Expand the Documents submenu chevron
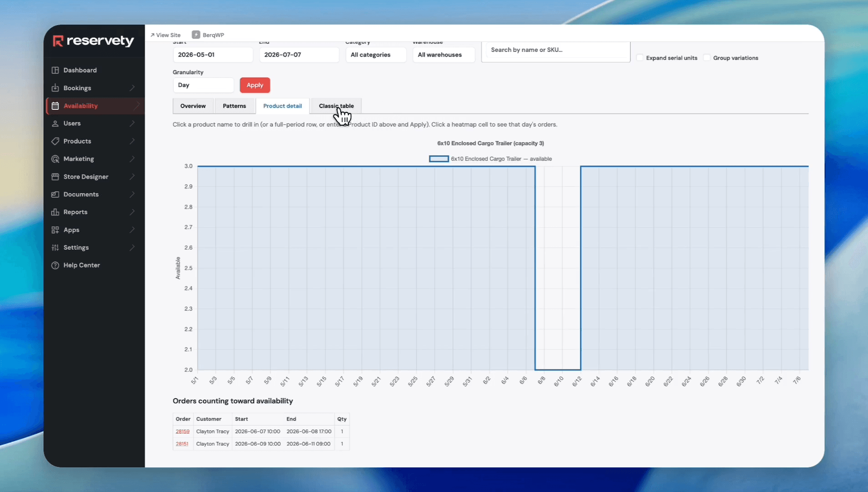The width and height of the screenshot is (868, 492). (x=132, y=195)
